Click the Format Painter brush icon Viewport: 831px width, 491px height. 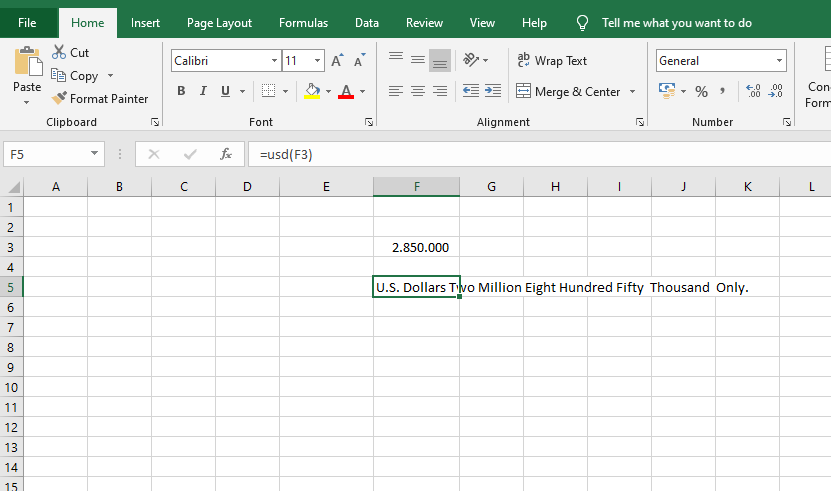(x=59, y=99)
